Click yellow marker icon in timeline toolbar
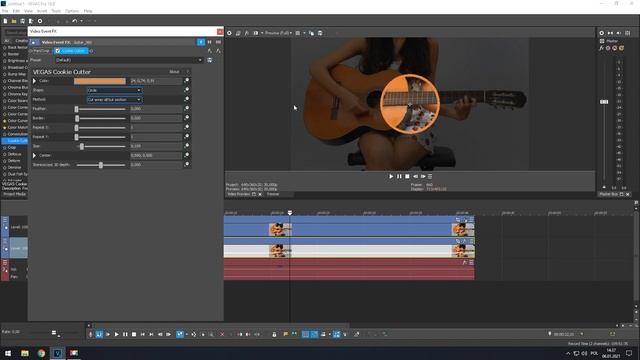 285,334
